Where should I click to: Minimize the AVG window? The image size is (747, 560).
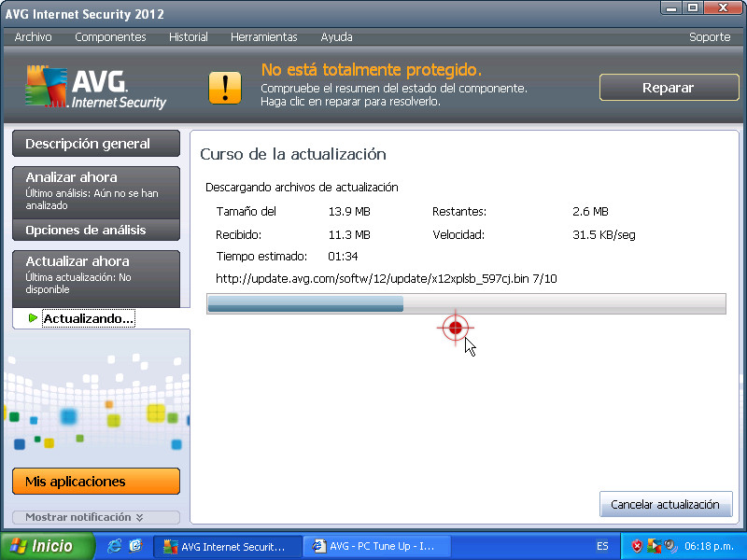pyautogui.click(x=671, y=8)
